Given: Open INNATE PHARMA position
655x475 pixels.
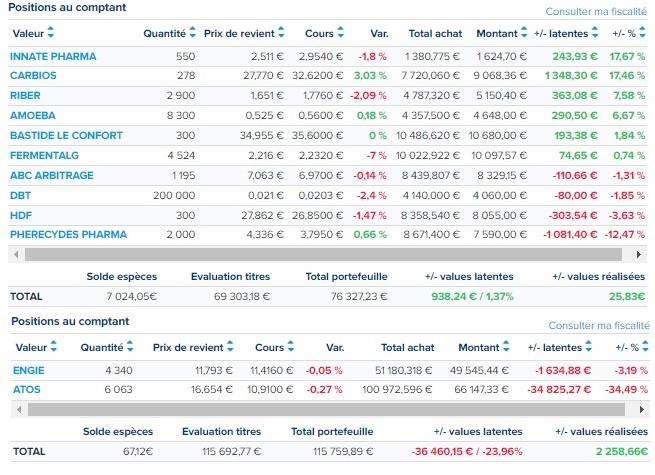Looking at the screenshot, I should 53,56.
